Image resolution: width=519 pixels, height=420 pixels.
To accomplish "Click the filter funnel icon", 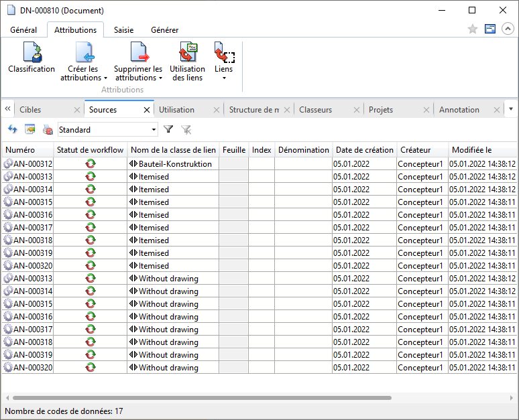I will coord(168,129).
